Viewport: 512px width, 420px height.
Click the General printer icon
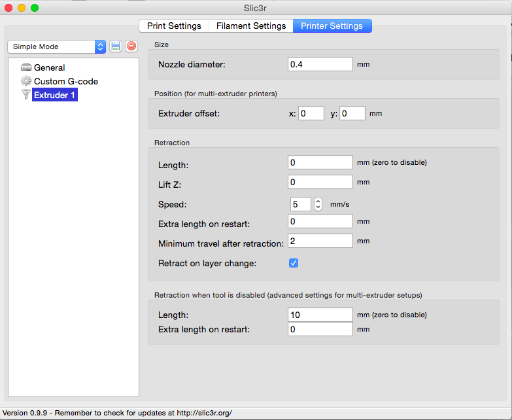click(26, 67)
